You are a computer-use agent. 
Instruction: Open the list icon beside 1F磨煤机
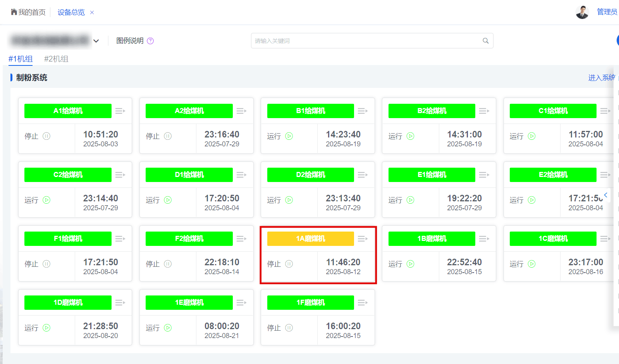click(x=363, y=303)
